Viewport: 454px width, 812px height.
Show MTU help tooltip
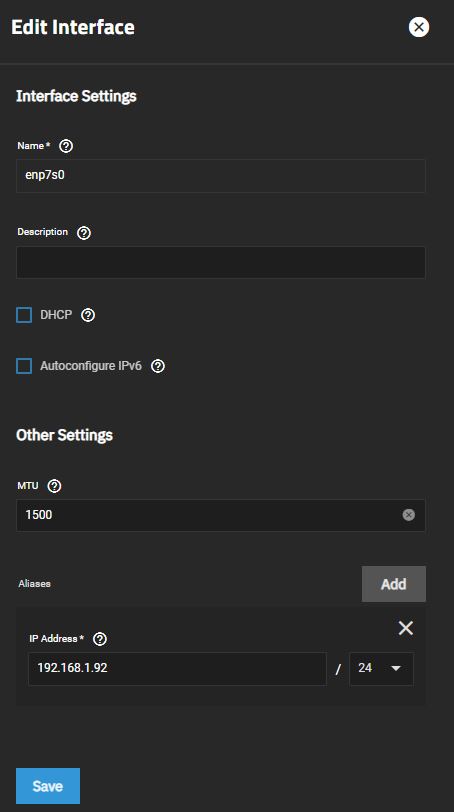54,486
